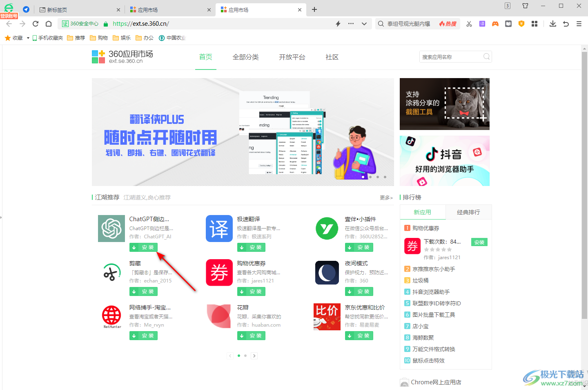Open the 中国农业 bookmark
Screen dimensions: 588x390
coord(172,38)
